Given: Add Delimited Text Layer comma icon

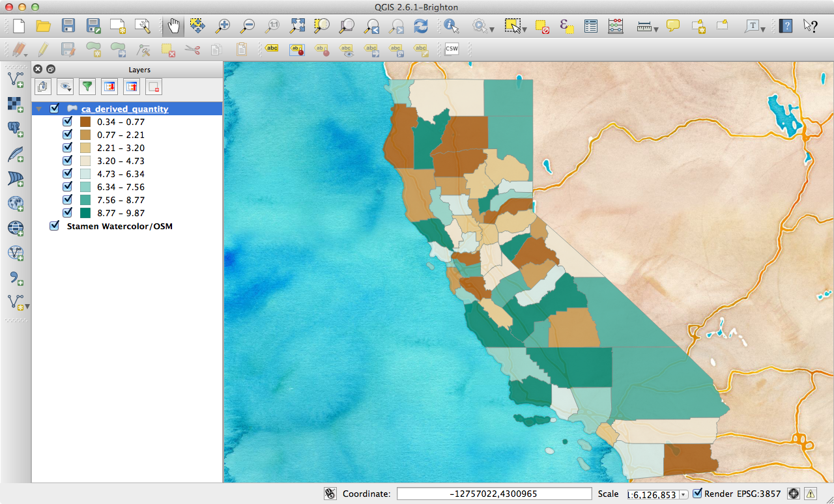Looking at the screenshot, I should [16, 278].
